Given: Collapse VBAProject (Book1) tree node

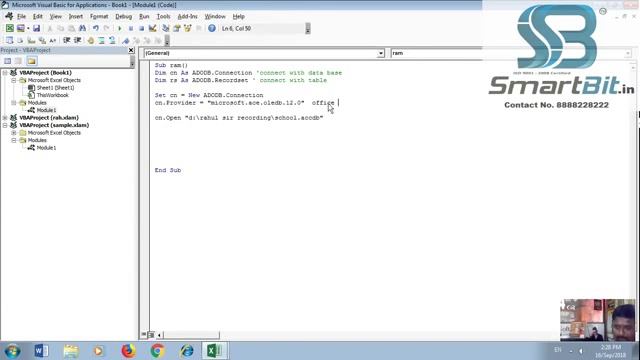Looking at the screenshot, I should click(x=5, y=73).
